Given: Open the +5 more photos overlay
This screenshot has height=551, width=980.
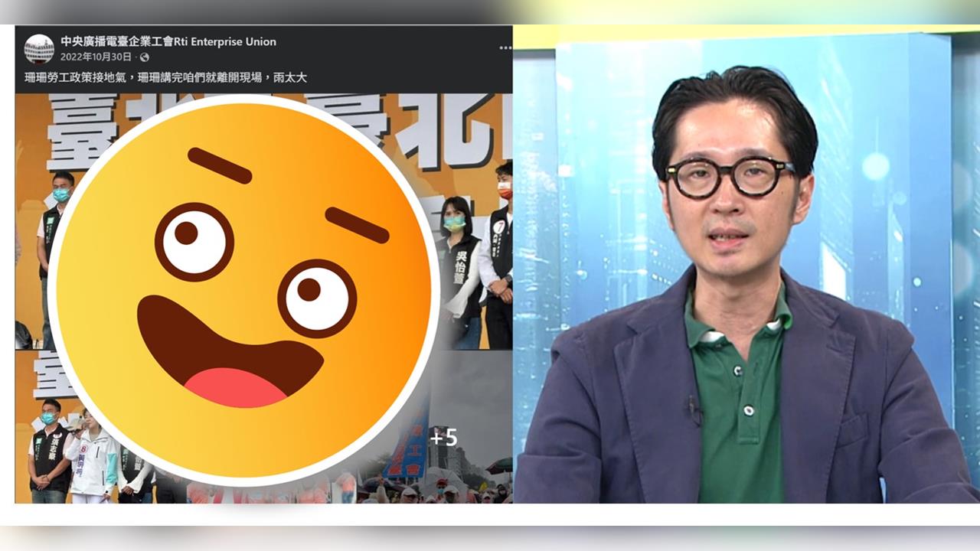Looking at the screenshot, I should [x=443, y=438].
